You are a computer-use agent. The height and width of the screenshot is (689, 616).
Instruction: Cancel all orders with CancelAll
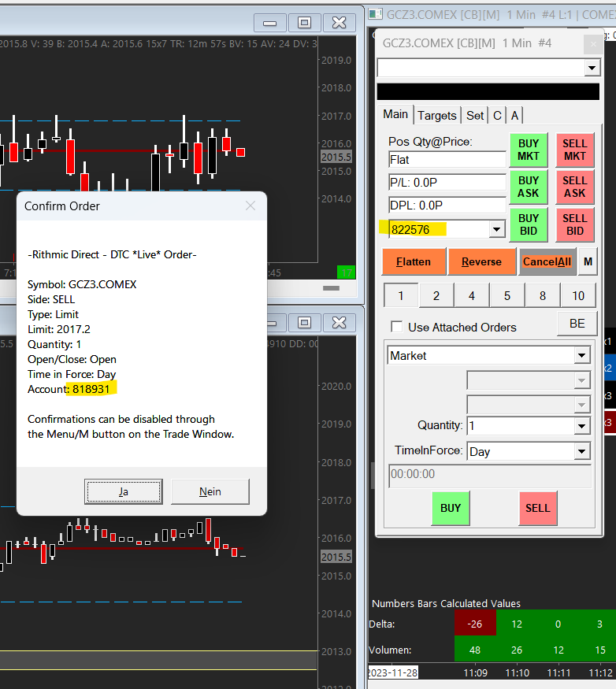coord(547,262)
